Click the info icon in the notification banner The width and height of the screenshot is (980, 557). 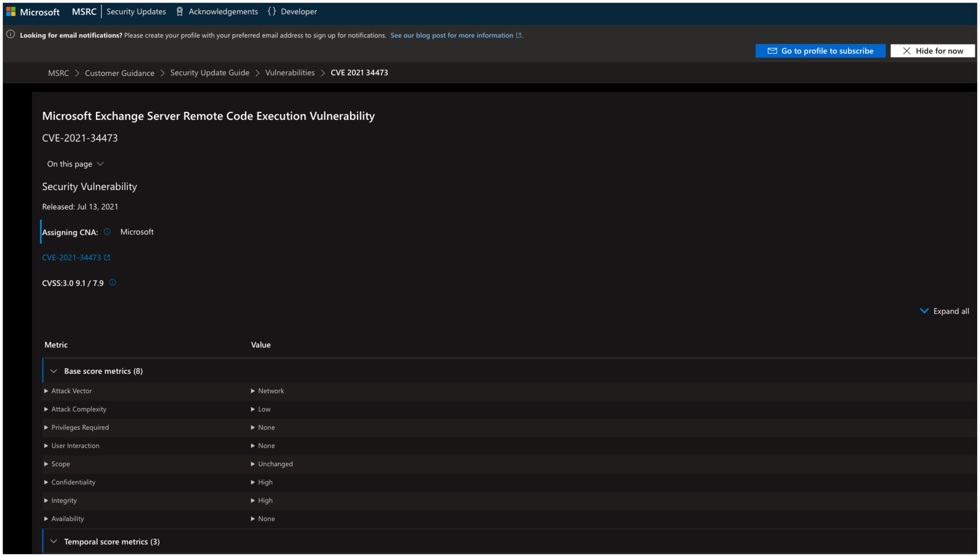point(10,35)
